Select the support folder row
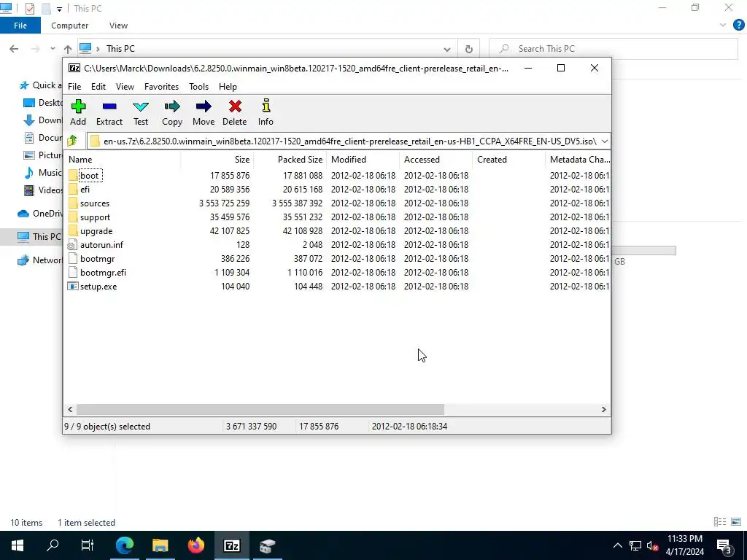The height and width of the screenshot is (560, 747). coord(337,217)
